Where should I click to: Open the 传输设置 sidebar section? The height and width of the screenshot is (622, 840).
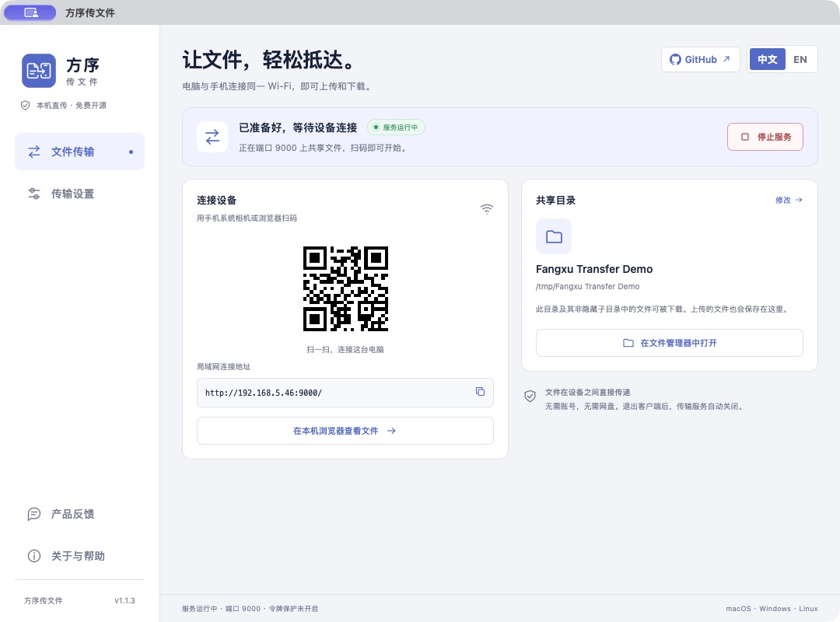coord(79,194)
